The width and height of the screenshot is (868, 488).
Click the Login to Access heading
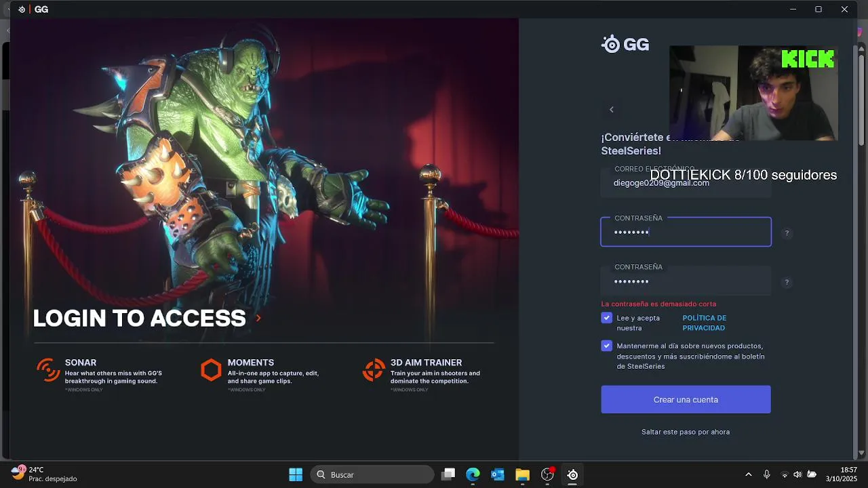[140, 318]
